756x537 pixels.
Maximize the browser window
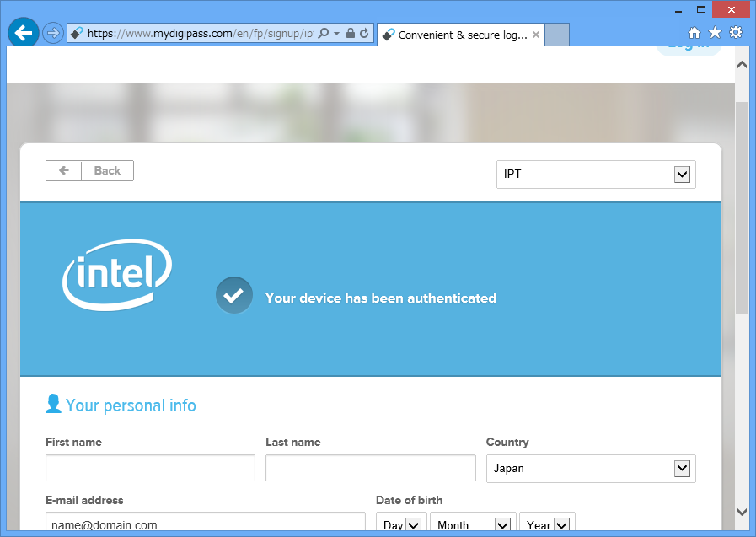coord(701,9)
